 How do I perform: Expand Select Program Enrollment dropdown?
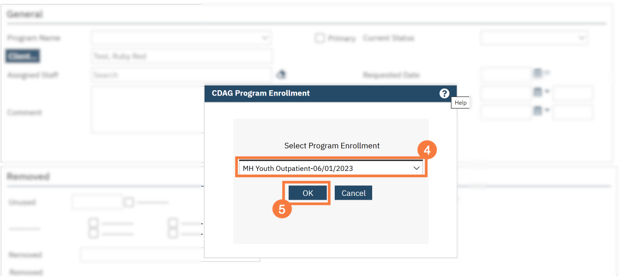click(331, 168)
